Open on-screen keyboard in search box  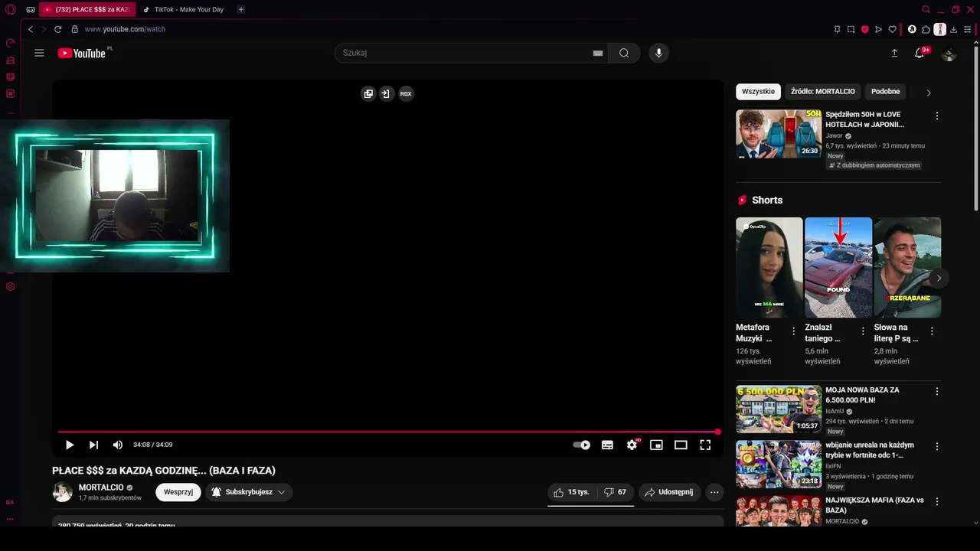click(598, 53)
